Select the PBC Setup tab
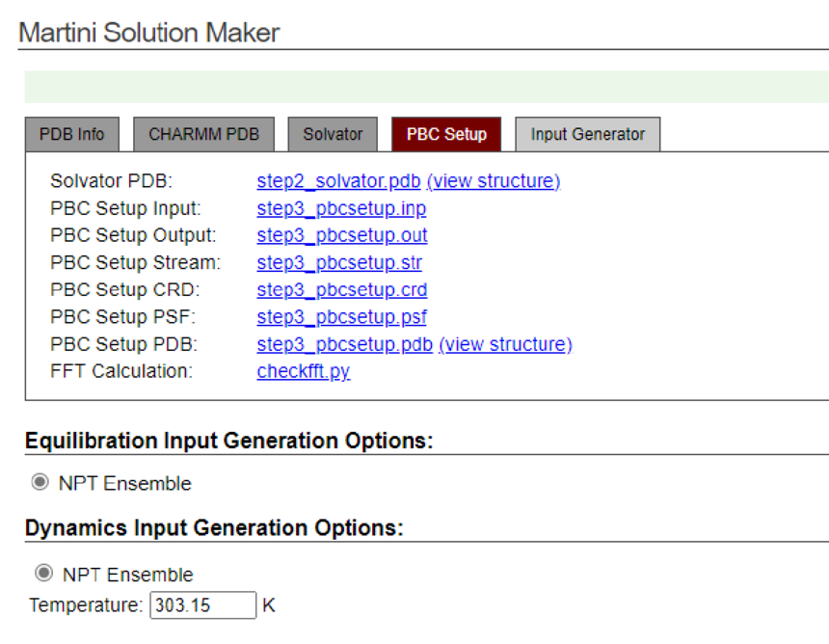 coord(446,135)
